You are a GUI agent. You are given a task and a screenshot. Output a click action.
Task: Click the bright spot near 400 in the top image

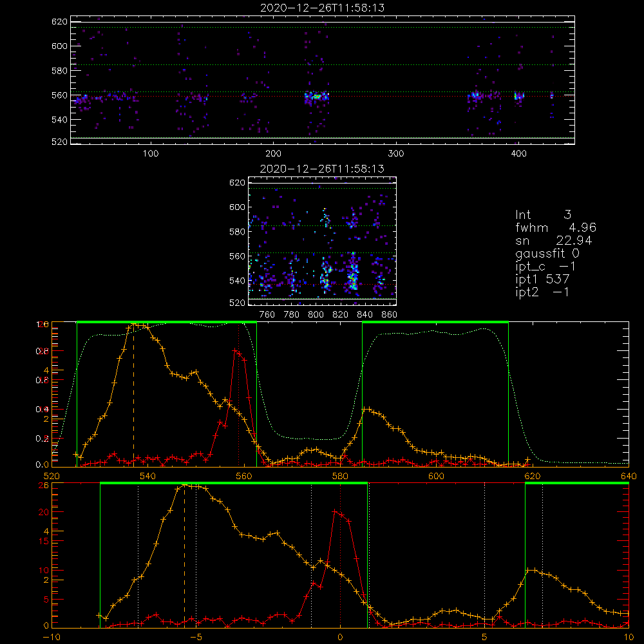pyautogui.click(x=519, y=96)
